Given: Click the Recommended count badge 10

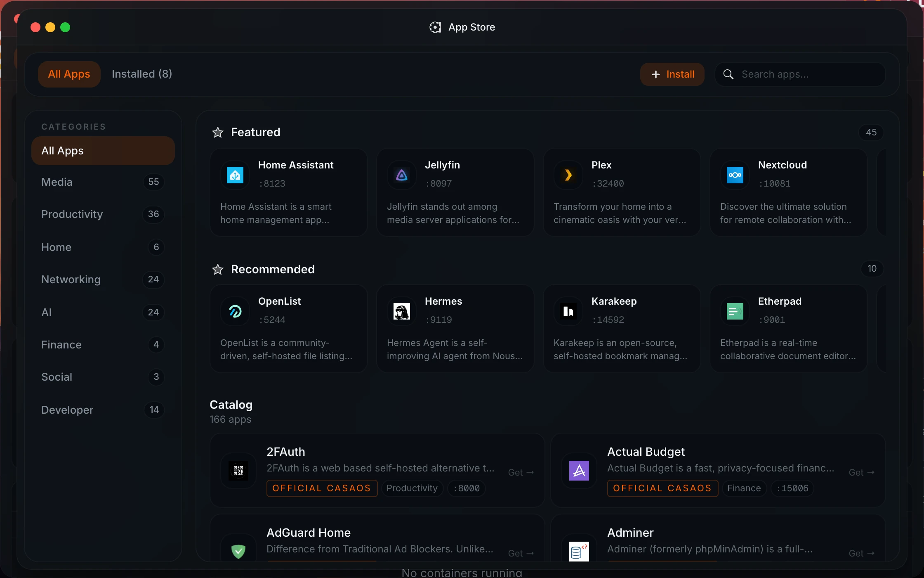Looking at the screenshot, I should click(x=872, y=269).
